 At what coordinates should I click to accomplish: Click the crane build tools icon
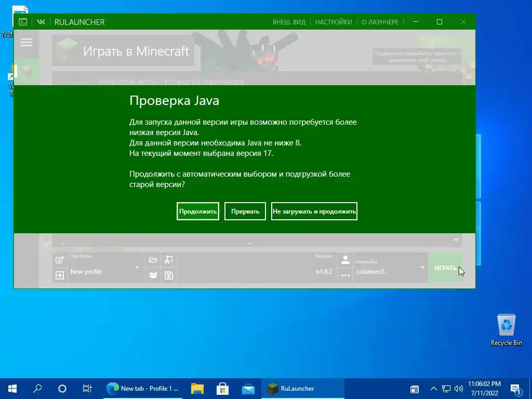(169, 260)
